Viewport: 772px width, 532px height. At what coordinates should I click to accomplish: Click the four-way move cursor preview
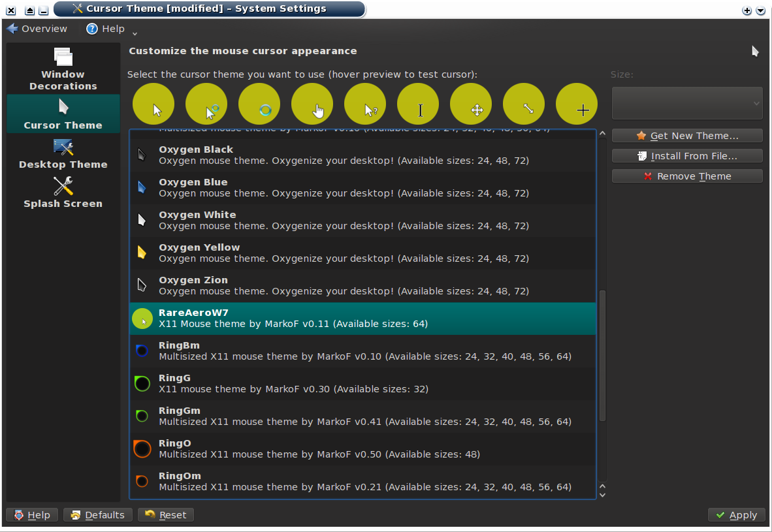click(471, 104)
